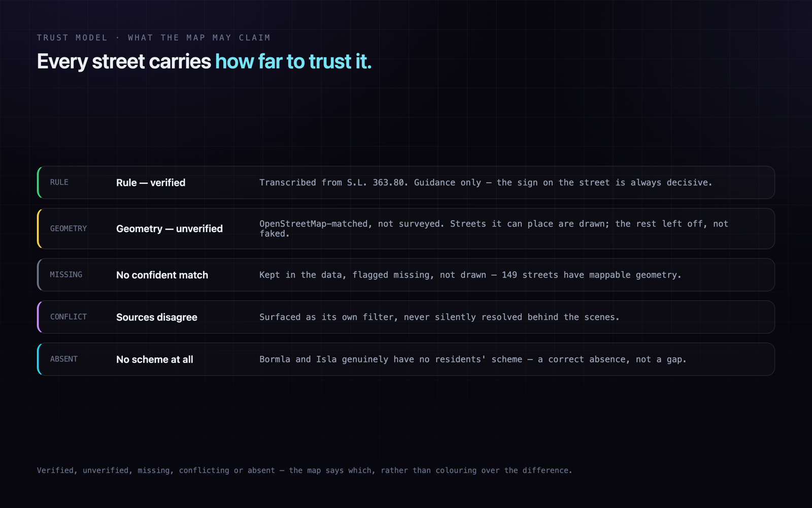Click the ABSENT tag label
The image size is (812, 508).
64,359
